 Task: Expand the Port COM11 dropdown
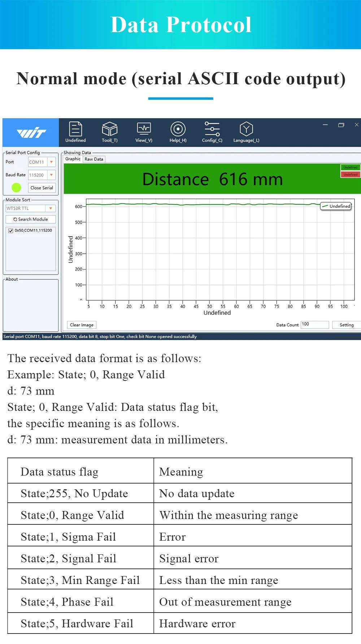[x=51, y=162]
